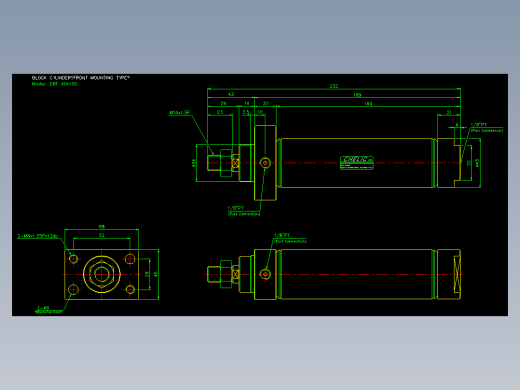Image resolution: width=520 pixels, height=390 pixels.
Task: Click the vertical flange height dimension '48'
Action: click(x=155, y=274)
